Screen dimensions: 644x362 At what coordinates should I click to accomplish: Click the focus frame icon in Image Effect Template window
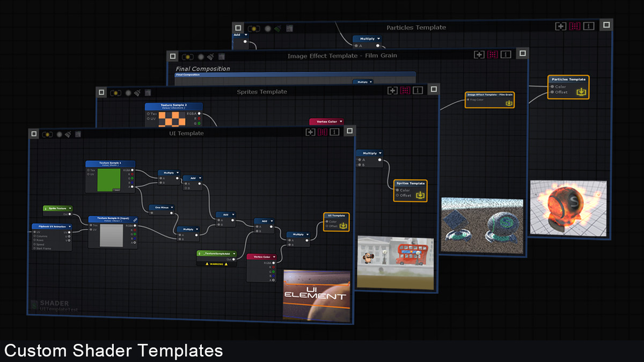pyautogui.click(x=479, y=54)
